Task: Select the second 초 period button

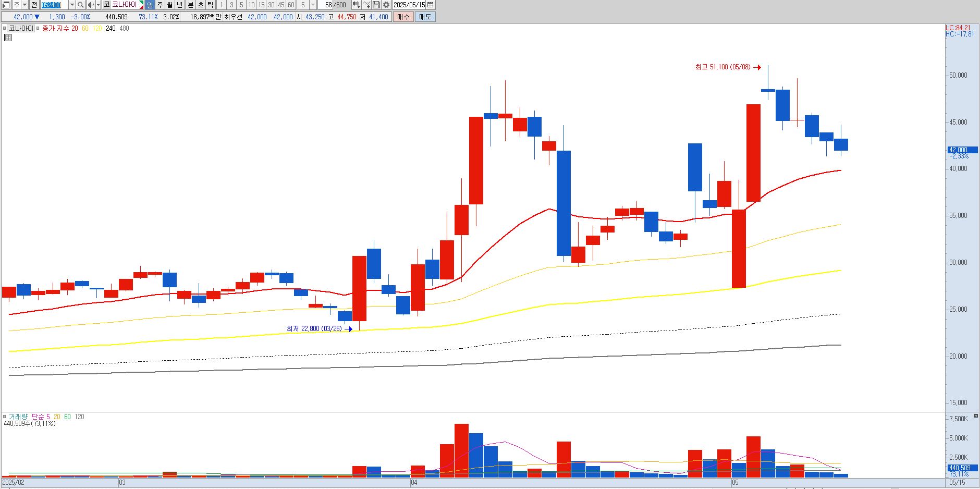Action: 201,5
